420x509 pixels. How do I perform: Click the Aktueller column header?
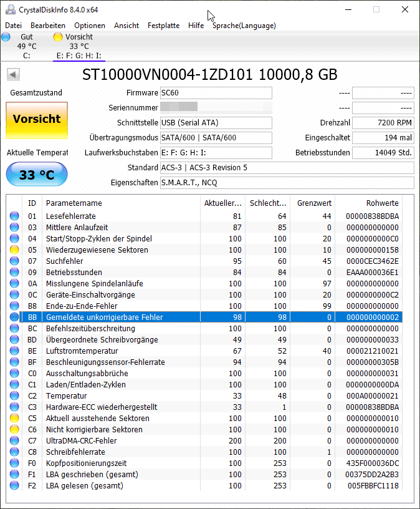pos(223,203)
